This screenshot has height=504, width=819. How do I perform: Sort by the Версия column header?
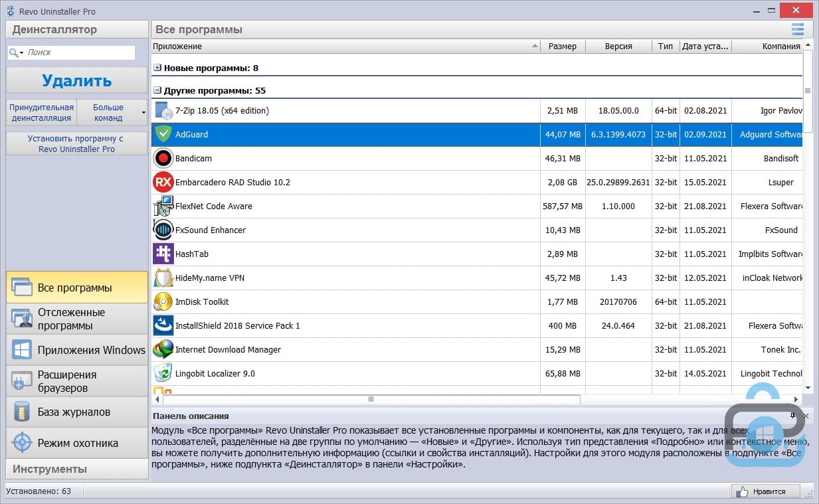pos(618,46)
